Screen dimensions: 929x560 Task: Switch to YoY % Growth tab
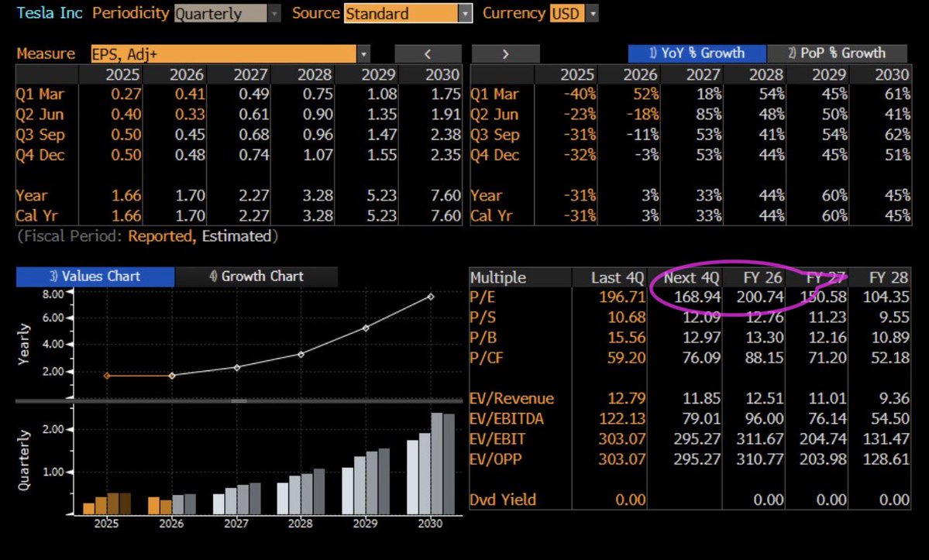pos(697,53)
